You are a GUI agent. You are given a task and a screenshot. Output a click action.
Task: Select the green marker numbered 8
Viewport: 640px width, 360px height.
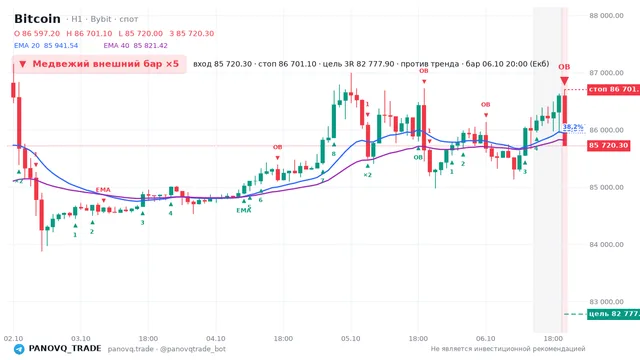click(333, 154)
